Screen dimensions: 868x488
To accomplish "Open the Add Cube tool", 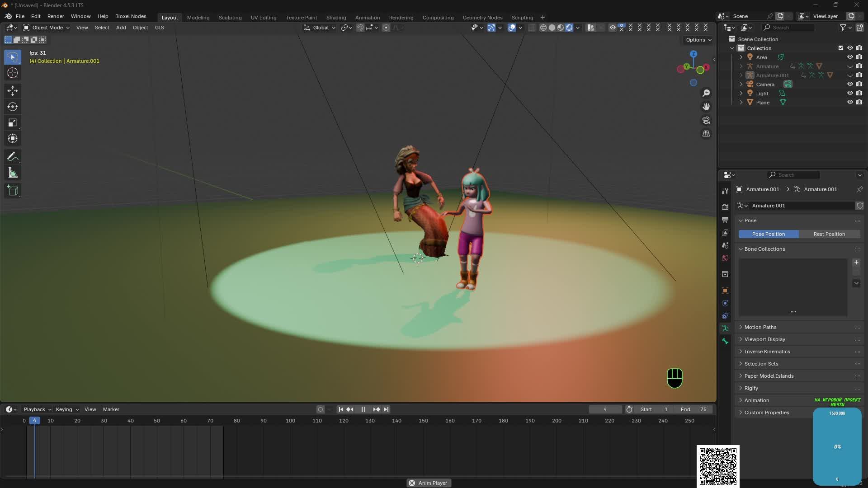I will tap(12, 190).
